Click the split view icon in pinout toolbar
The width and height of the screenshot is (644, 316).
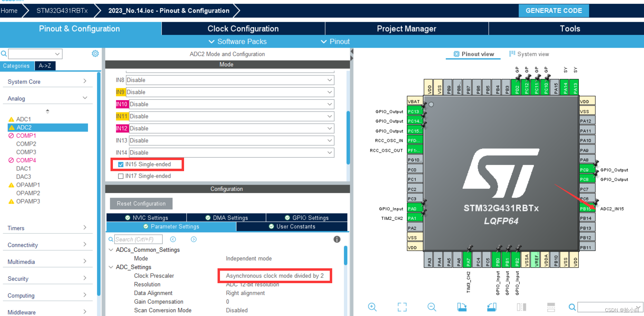pos(521,307)
